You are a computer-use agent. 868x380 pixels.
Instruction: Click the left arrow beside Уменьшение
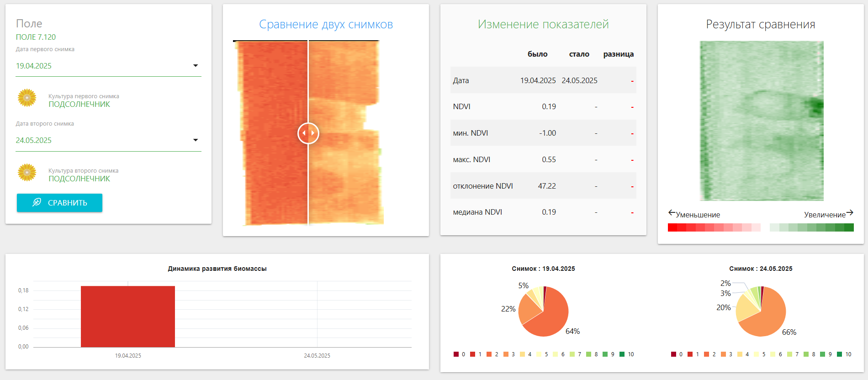point(672,213)
